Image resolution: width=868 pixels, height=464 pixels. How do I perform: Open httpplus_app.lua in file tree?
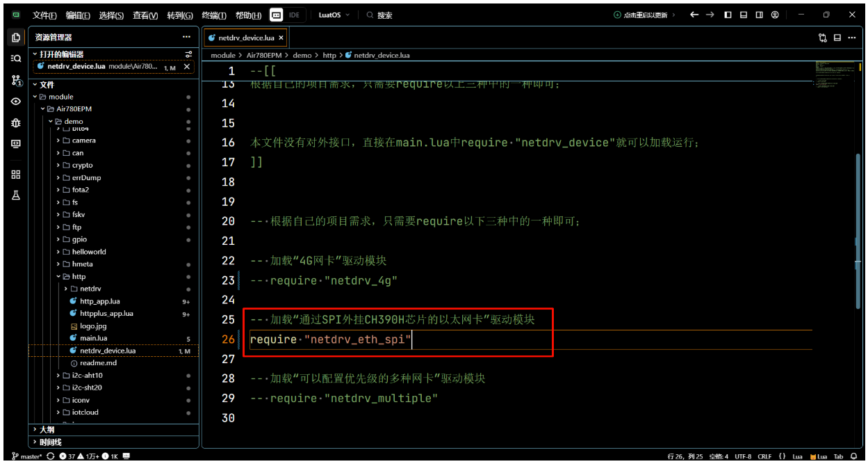(113, 314)
